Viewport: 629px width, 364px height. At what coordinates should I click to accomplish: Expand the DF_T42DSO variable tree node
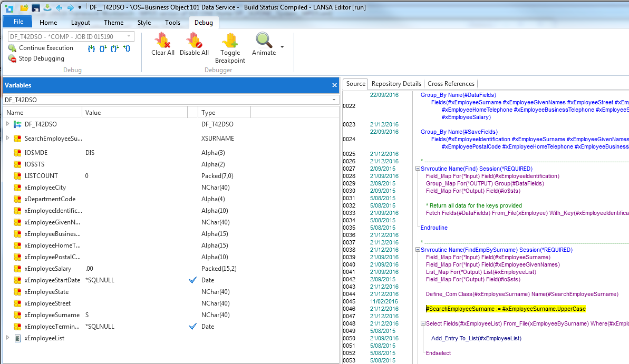point(7,124)
